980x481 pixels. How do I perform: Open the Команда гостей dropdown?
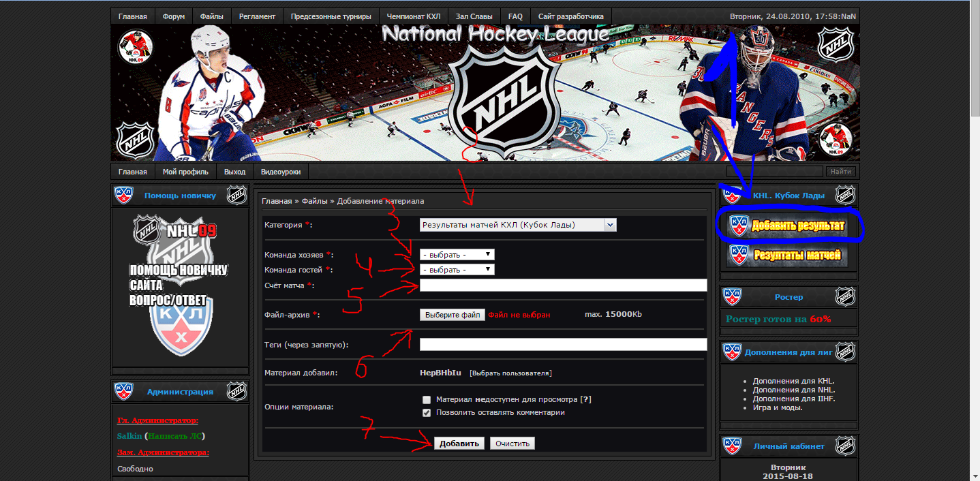(457, 269)
